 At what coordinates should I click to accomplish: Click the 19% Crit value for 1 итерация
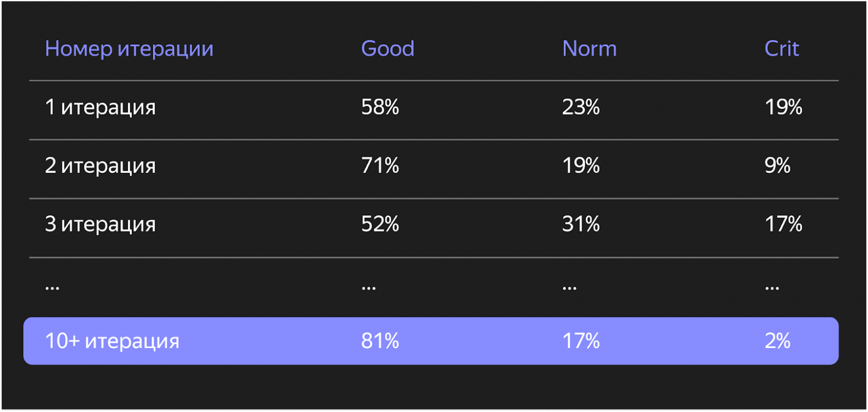pos(783,107)
